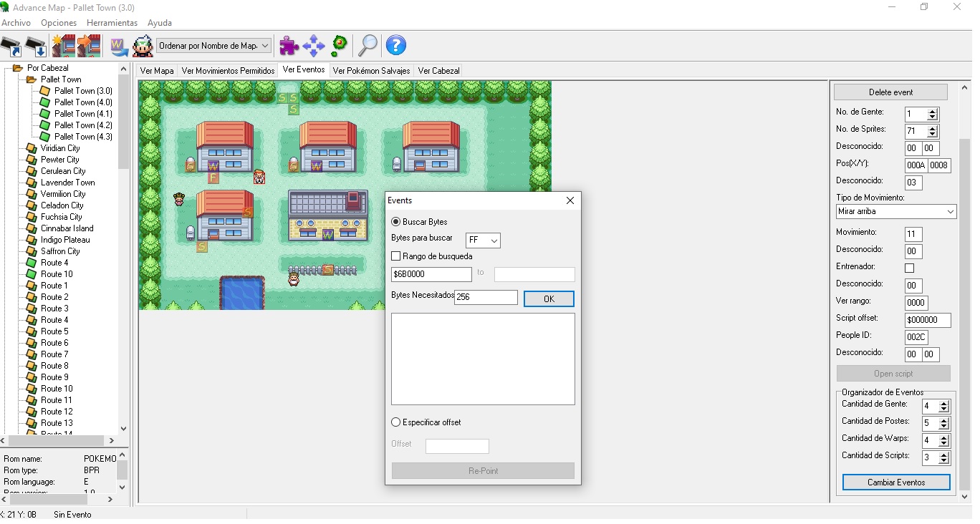Click the purple puzzle piece icon

[x=289, y=46]
